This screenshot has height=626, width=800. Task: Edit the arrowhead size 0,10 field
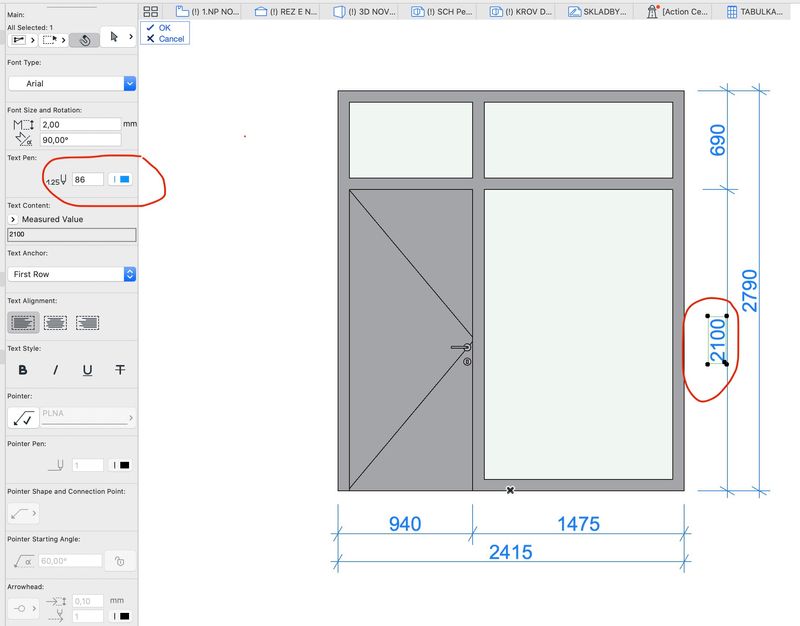88,601
